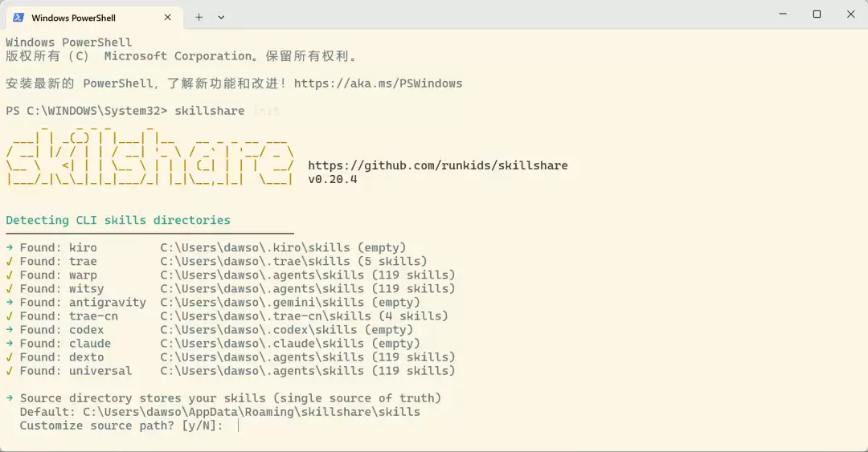The image size is (868, 452).
Task: Click the Microsoft Corporation copyright line
Action: pyautogui.click(x=181, y=56)
